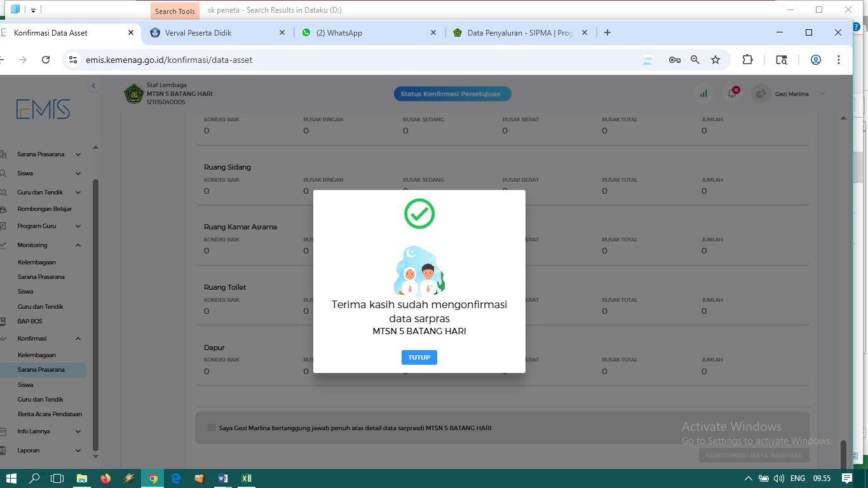Open Chrome extensions puzzle icon
Screen dimensions: 868x488
click(x=747, y=60)
